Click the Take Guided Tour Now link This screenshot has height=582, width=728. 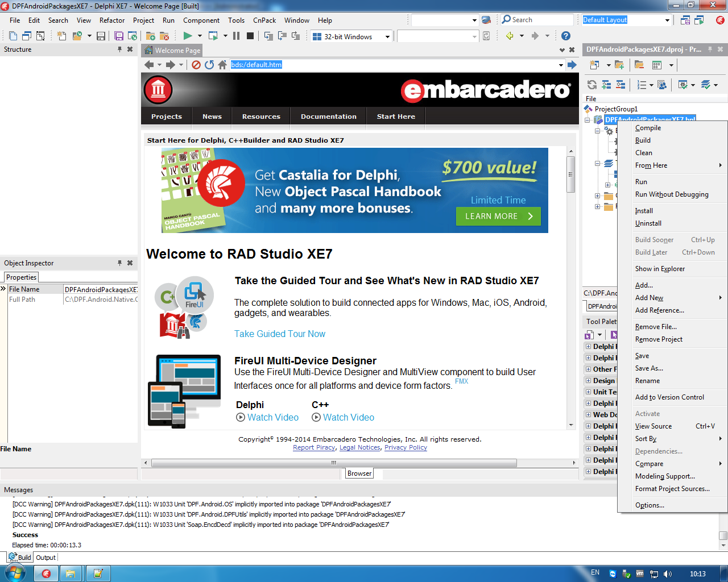(280, 334)
